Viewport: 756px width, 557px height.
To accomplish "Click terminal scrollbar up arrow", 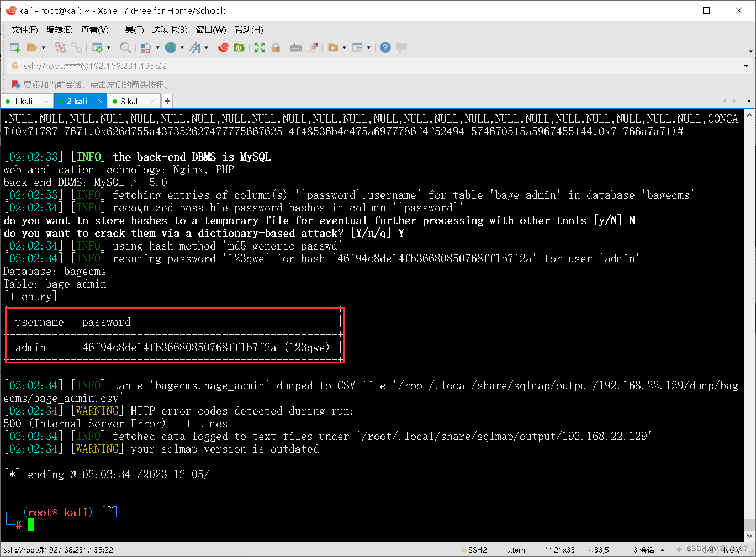I will [x=749, y=116].
